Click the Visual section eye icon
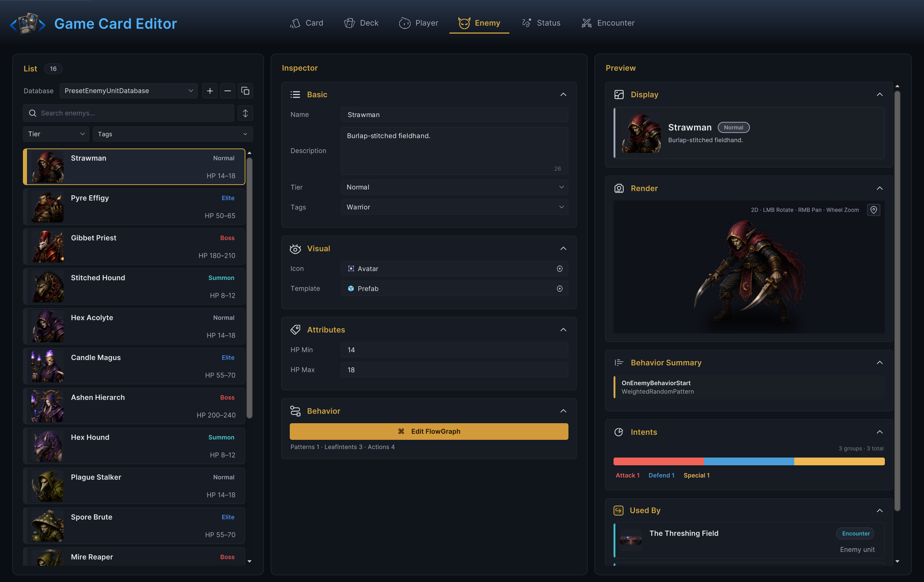 [x=295, y=249]
